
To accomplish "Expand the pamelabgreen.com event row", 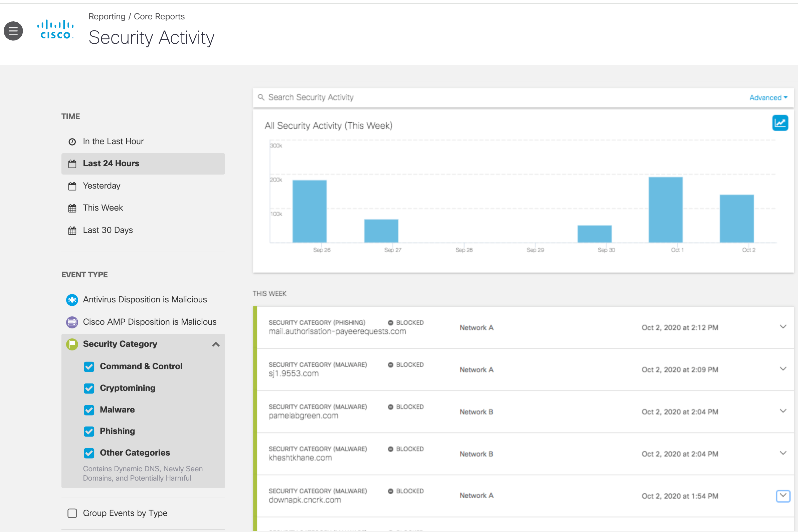I will [783, 411].
